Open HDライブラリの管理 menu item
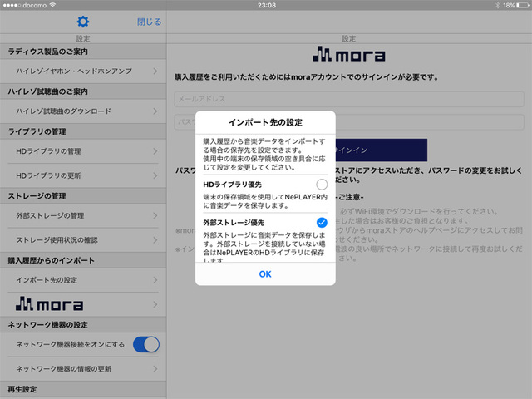 (x=83, y=151)
